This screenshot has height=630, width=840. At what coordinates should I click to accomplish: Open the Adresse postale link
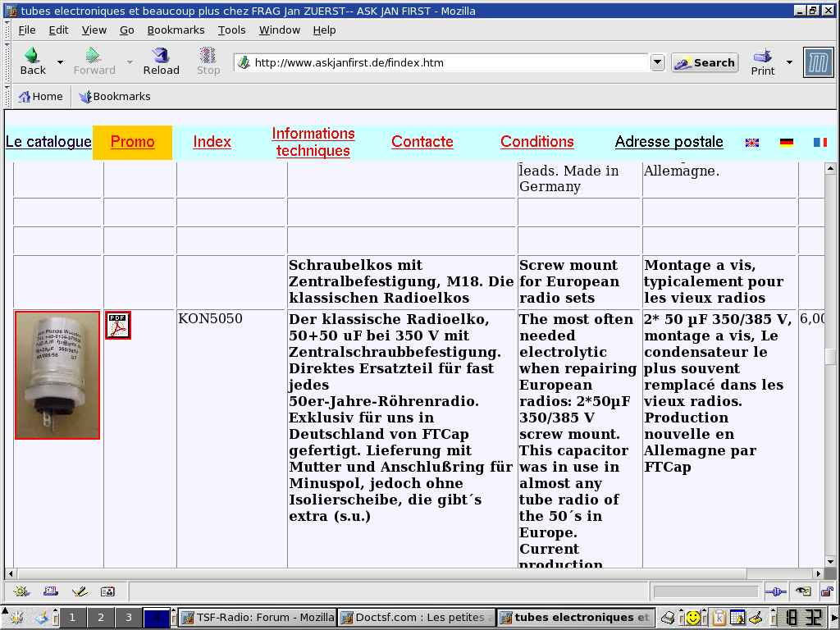pos(669,142)
